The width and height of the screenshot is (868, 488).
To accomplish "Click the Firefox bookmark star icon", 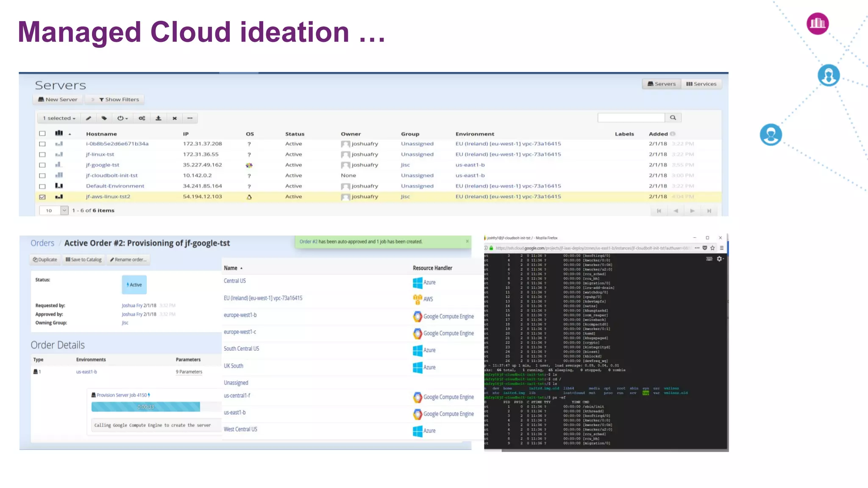I will (x=713, y=248).
